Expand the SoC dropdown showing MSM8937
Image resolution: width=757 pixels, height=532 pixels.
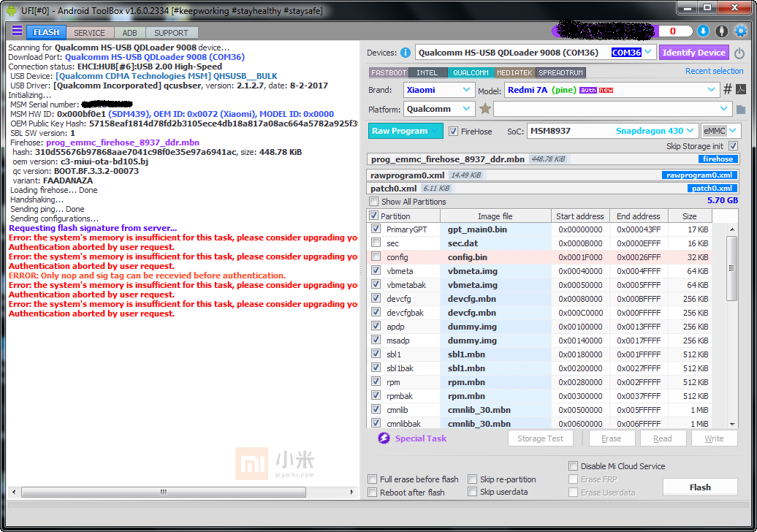pyautogui.click(x=690, y=131)
